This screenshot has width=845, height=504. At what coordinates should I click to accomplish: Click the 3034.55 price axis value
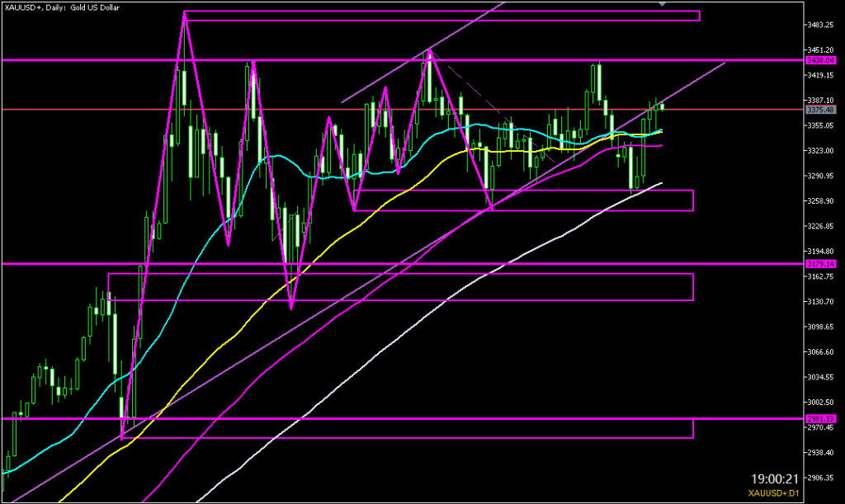(x=821, y=377)
